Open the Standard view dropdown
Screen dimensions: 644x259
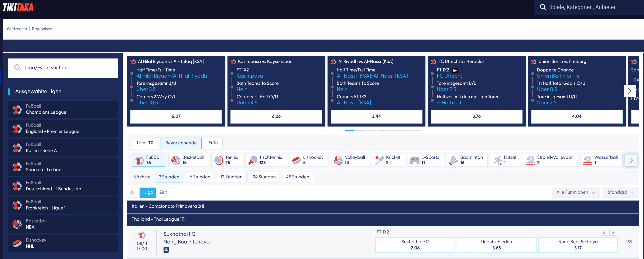(x=620, y=192)
